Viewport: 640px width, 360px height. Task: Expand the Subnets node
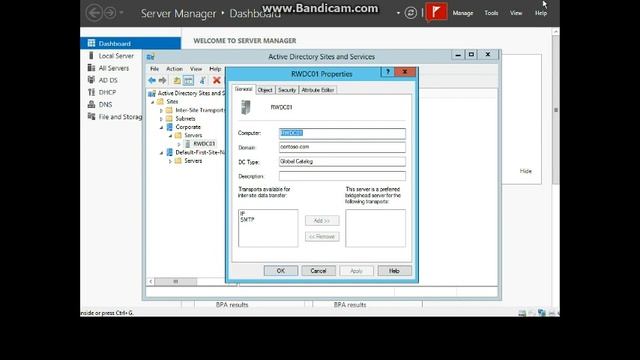click(162, 119)
